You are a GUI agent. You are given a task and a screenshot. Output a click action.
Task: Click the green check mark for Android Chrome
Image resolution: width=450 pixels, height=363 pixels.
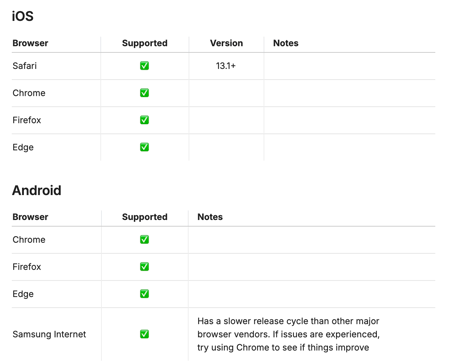pos(144,239)
